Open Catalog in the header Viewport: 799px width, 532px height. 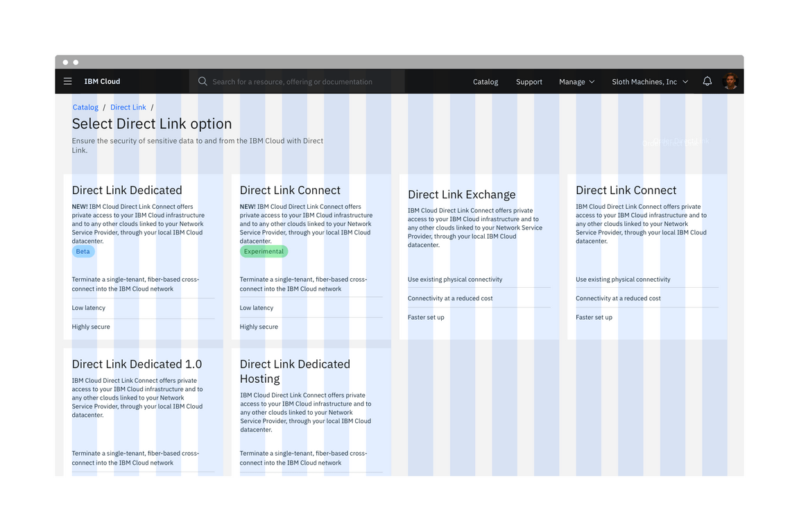485,82
